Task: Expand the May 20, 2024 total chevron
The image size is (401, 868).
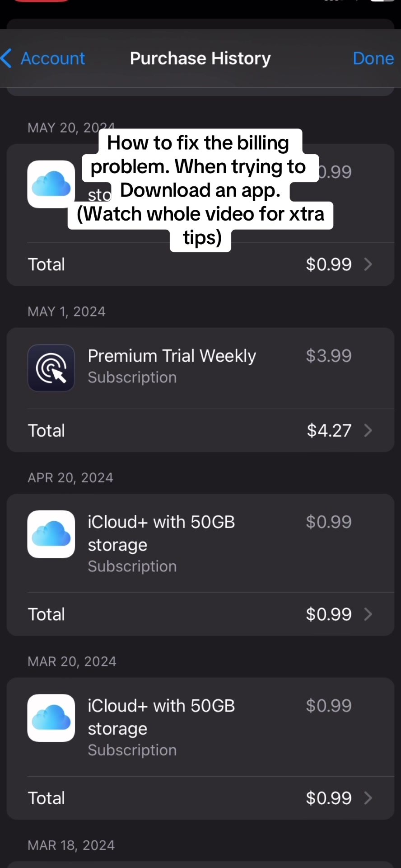Action: click(x=368, y=264)
